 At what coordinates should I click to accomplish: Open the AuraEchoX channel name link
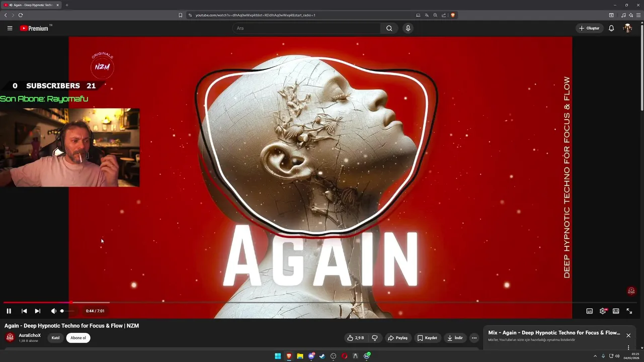(30, 335)
